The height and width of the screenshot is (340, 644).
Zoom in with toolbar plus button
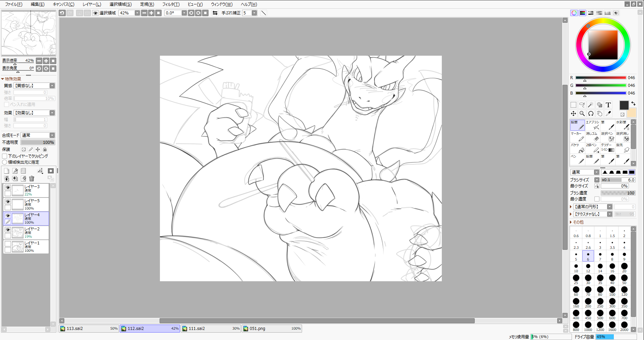[x=152, y=13]
